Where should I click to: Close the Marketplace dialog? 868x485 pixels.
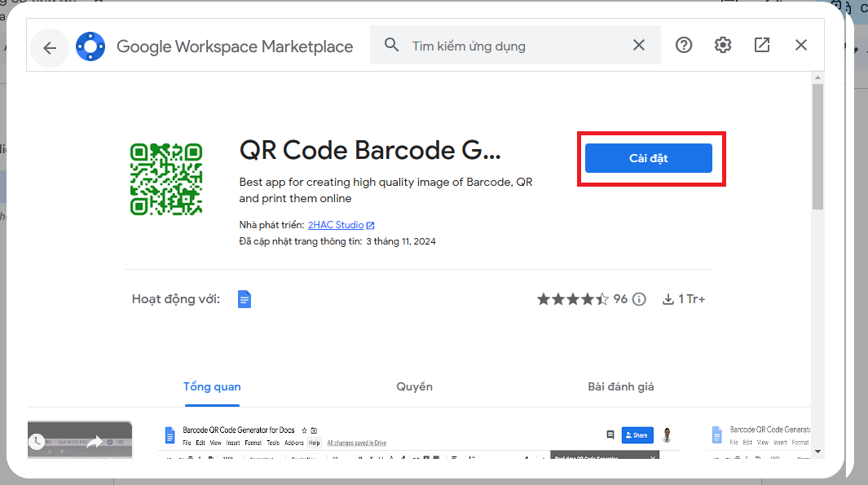[x=801, y=45]
